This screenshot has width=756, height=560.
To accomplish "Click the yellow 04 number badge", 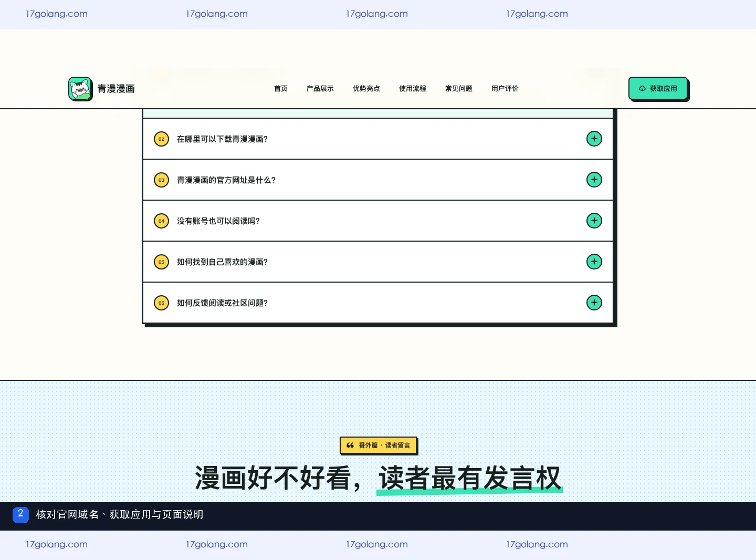I will tap(161, 221).
